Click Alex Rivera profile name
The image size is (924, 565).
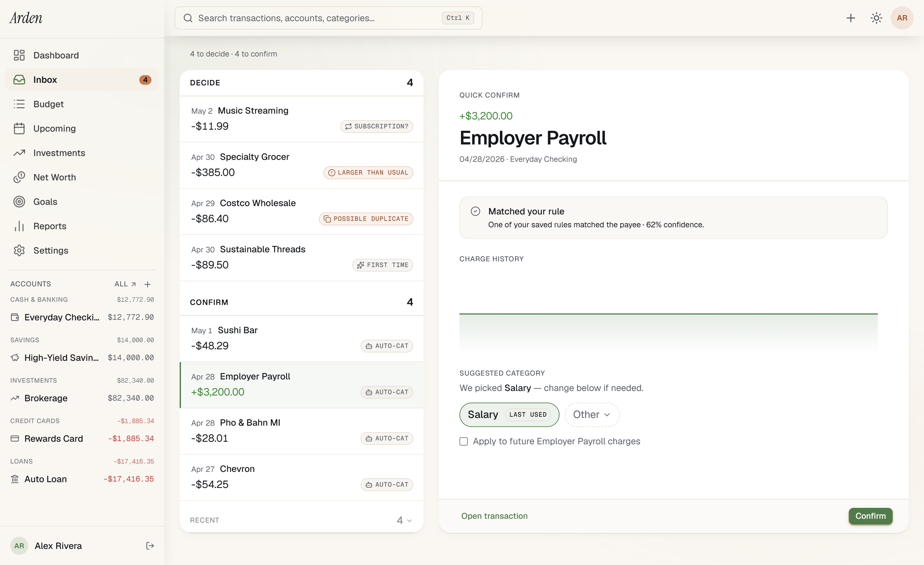58,545
